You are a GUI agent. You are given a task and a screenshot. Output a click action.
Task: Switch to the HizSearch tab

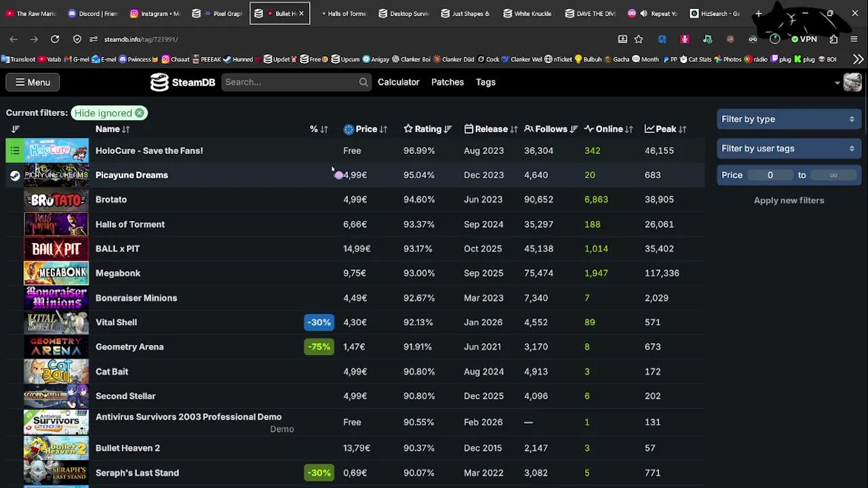[x=717, y=14]
